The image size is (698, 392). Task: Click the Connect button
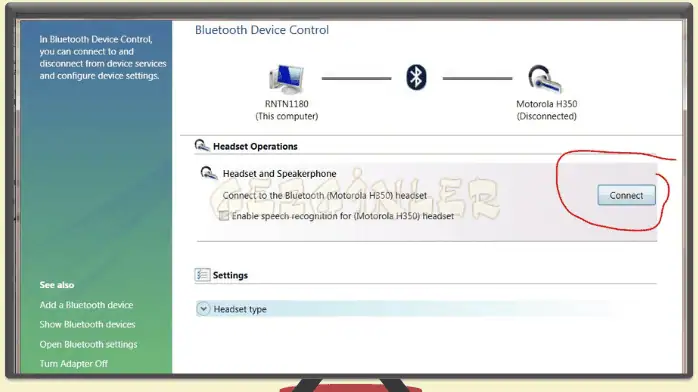tap(626, 195)
